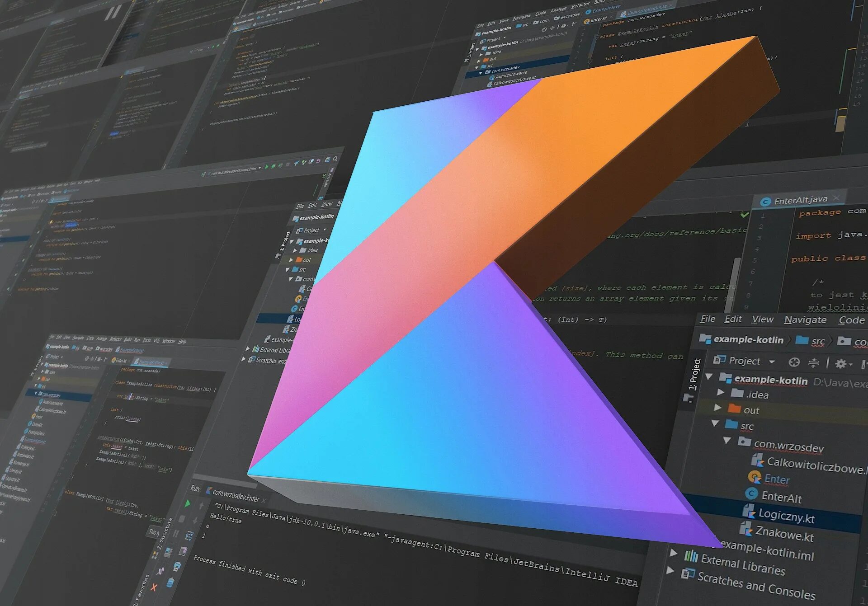Click scroll-to-end icon beside the console output
868x606 pixels.
tap(183, 551)
